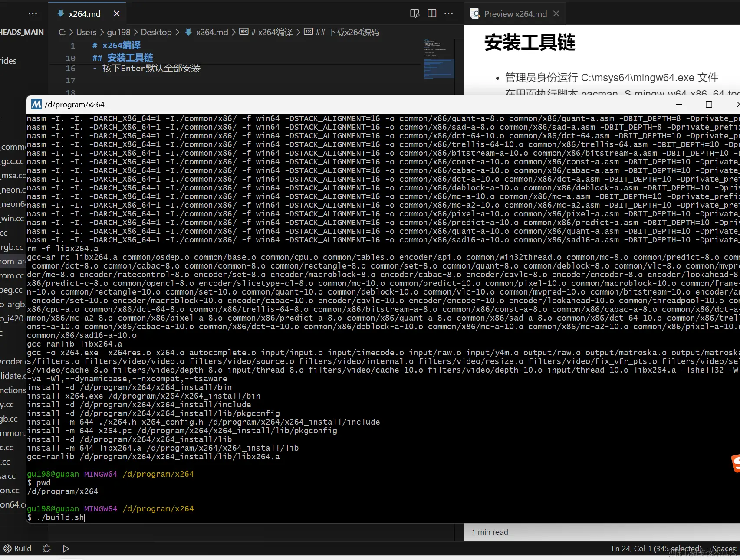The width and height of the screenshot is (740, 560).
Task: Click the Desktop breadcrumb segment
Action: coord(156,32)
